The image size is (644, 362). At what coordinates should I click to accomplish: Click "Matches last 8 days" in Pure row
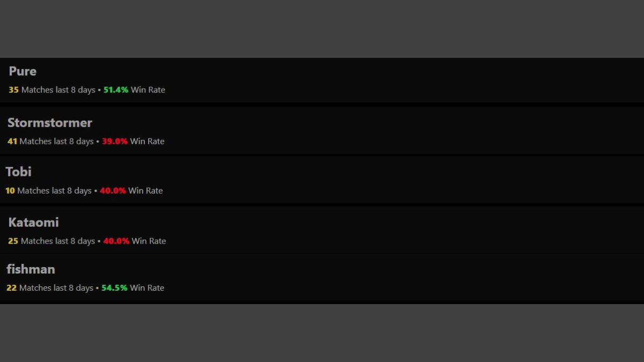pos(58,90)
